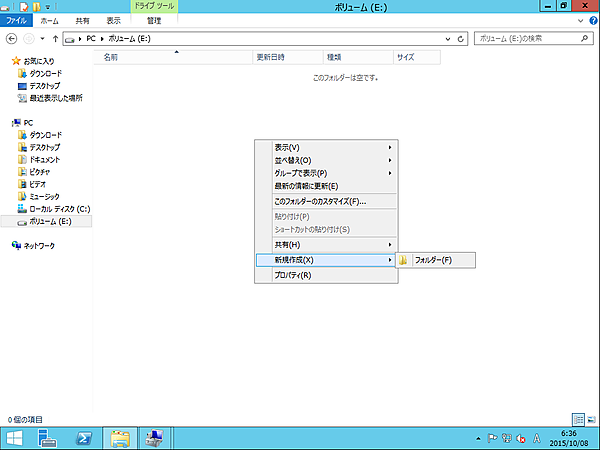
Task: Open the help question mark icon
Action: point(593,21)
